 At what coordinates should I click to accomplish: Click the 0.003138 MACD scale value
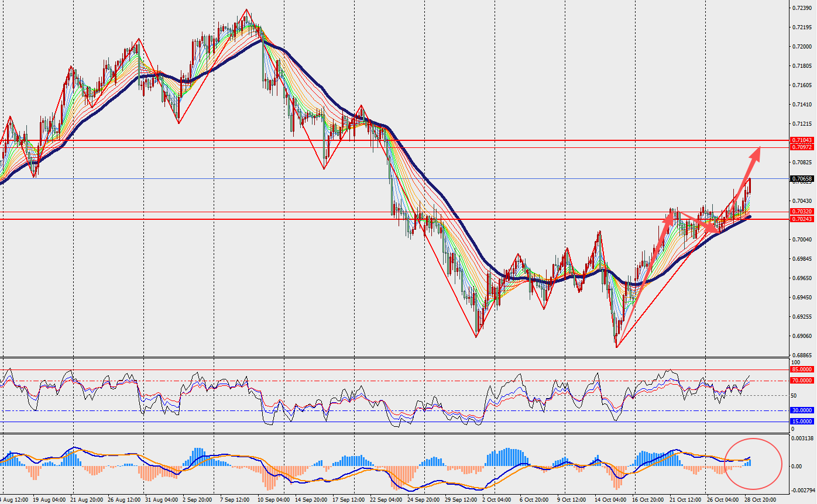(802, 438)
